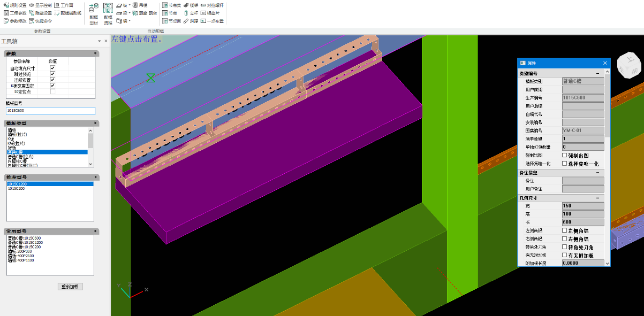
Task: Uncheck 自动填充尺寸 checkbox
Action: pos(52,68)
